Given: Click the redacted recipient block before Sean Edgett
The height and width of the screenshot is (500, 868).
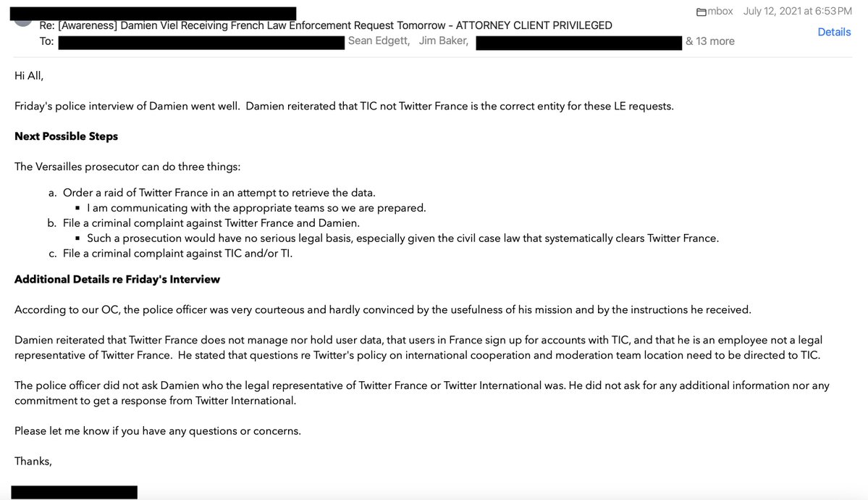Looking at the screenshot, I should click(201, 42).
